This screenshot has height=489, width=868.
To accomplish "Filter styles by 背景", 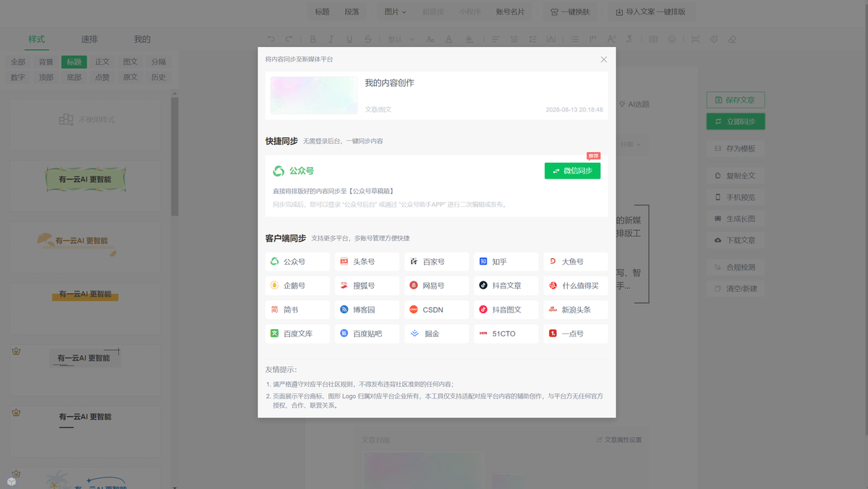I will (46, 62).
